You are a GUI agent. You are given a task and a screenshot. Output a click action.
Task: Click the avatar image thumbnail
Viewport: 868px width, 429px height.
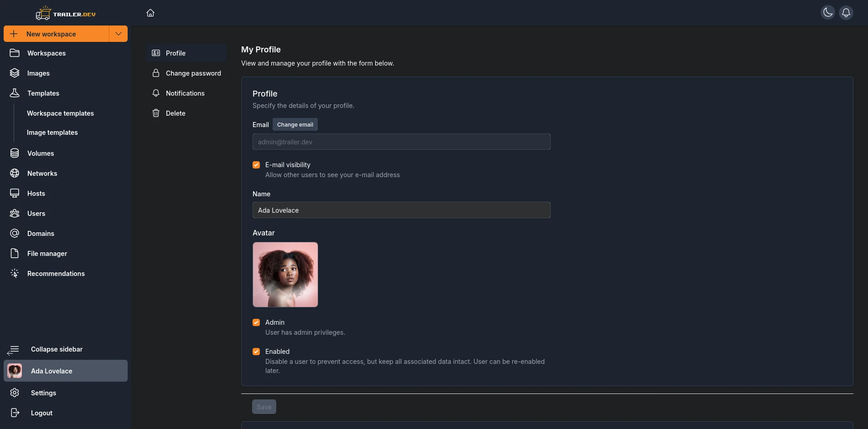coord(285,274)
